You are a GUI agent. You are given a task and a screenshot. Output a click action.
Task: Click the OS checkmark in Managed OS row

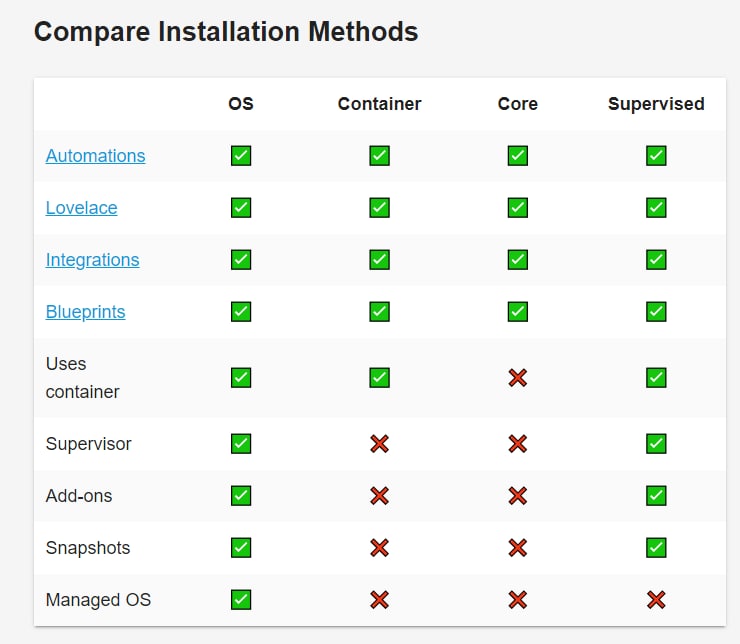241,600
